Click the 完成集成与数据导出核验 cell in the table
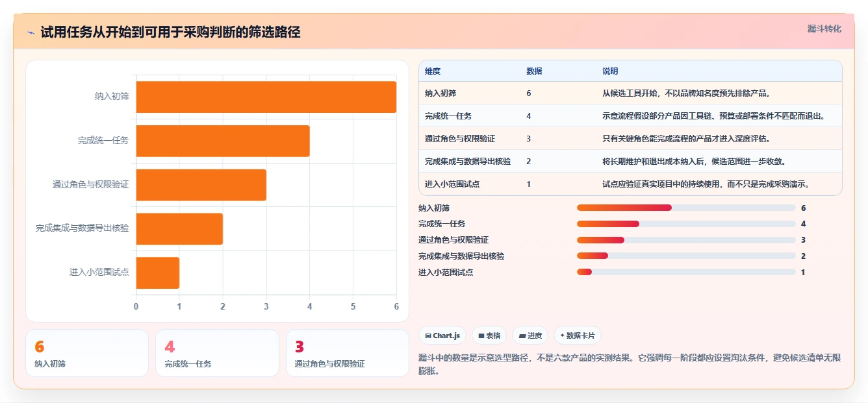This screenshot has height=403, width=868. point(468,162)
